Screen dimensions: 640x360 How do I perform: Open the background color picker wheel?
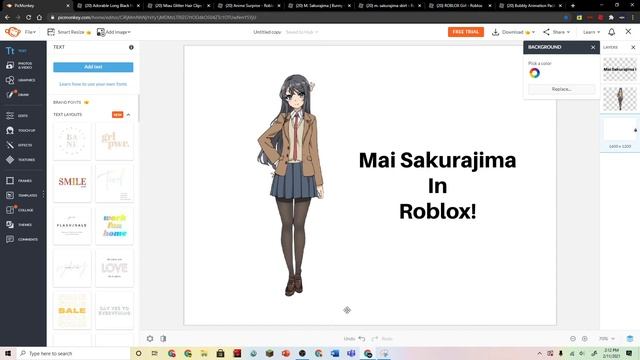[534, 73]
